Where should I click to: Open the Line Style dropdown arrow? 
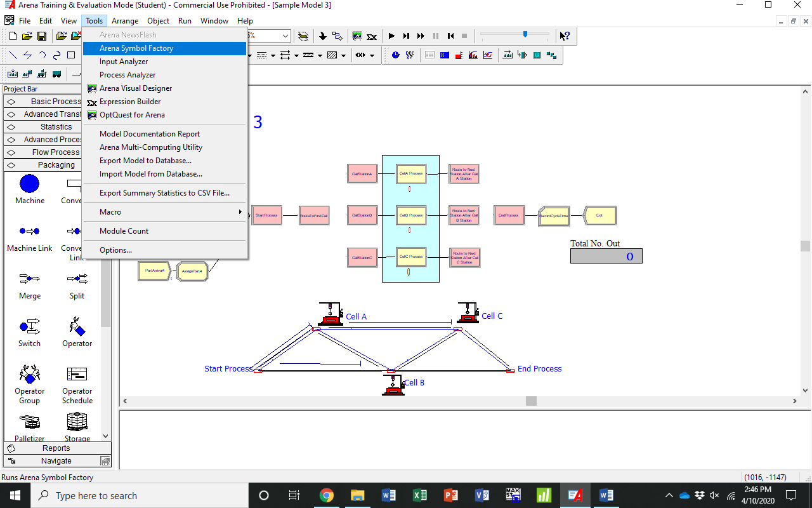[273, 56]
